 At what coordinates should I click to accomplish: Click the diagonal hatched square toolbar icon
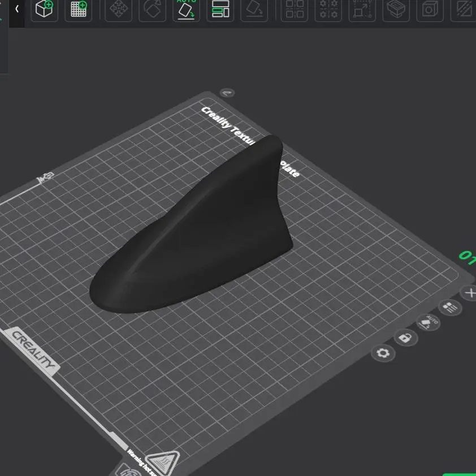(x=464, y=9)
